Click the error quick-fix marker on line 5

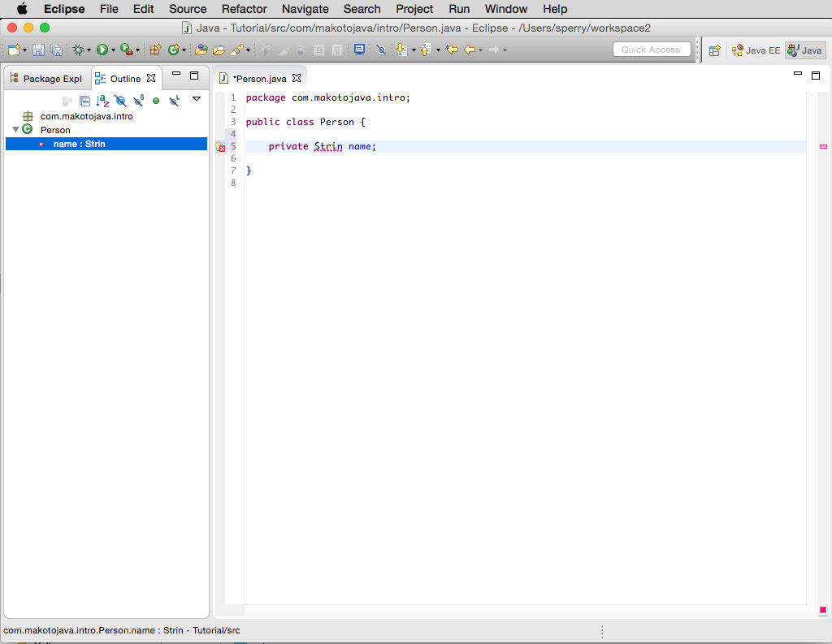[220, 147]
